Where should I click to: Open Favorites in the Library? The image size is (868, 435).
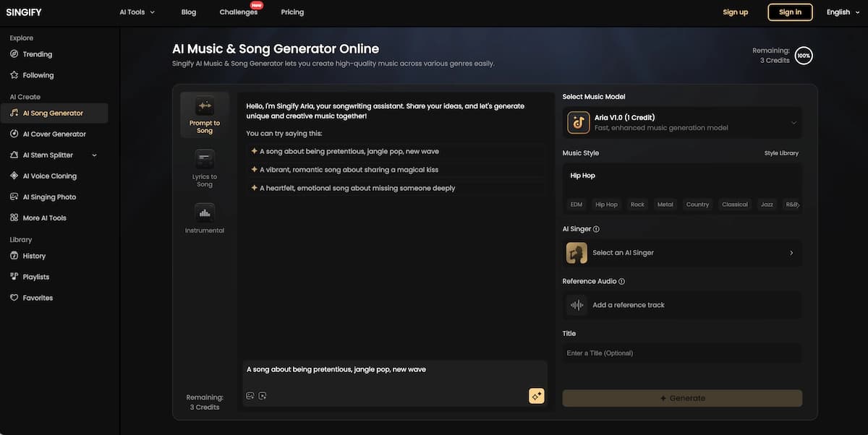coord(32,298)
